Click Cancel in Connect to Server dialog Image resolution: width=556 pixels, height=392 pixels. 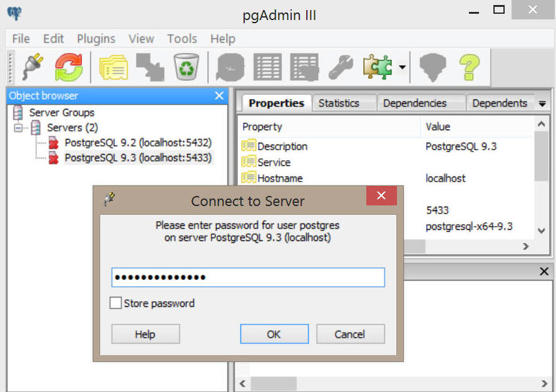350,334
